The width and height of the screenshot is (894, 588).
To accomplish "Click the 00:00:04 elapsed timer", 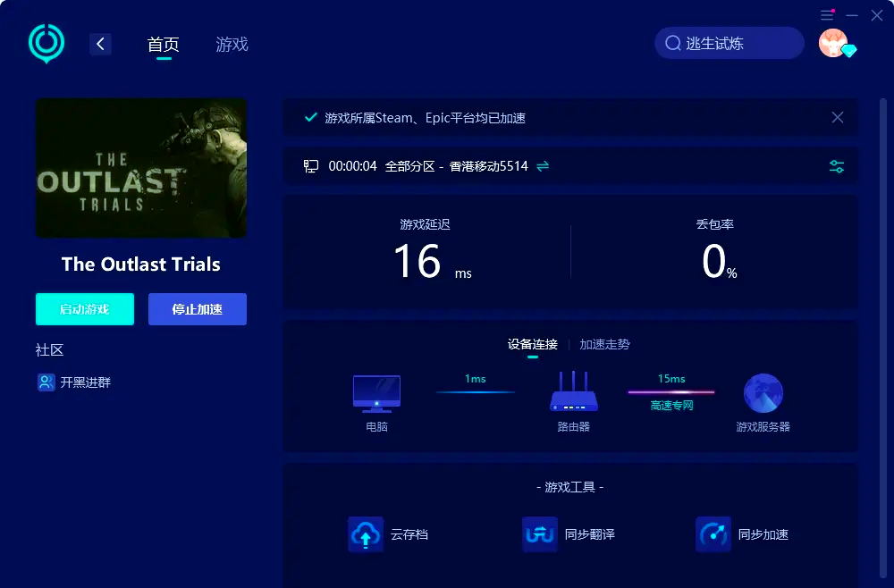I will 353,166.
